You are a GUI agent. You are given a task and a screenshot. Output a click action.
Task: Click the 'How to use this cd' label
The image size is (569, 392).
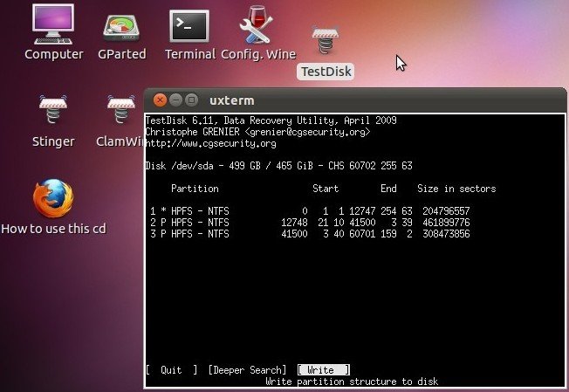pos(54,229)
